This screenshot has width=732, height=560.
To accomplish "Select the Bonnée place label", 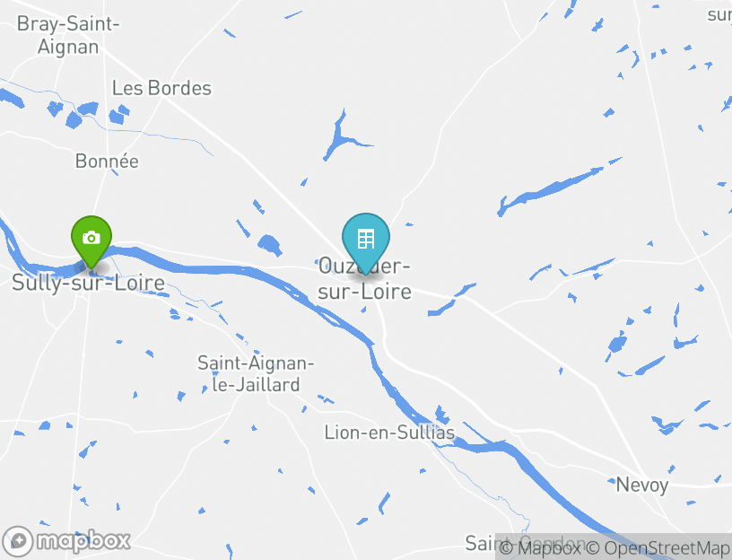I will point(107,162).
